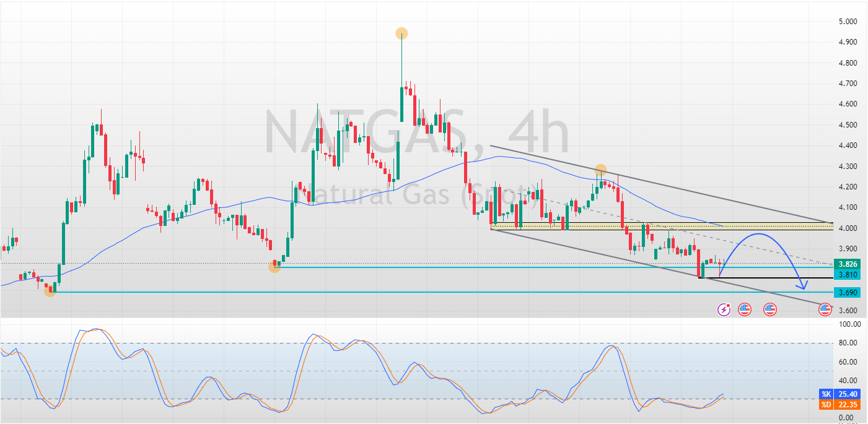Click the 4.600 price axis label
Screen dimensions: 868x424
pos(849,104)
